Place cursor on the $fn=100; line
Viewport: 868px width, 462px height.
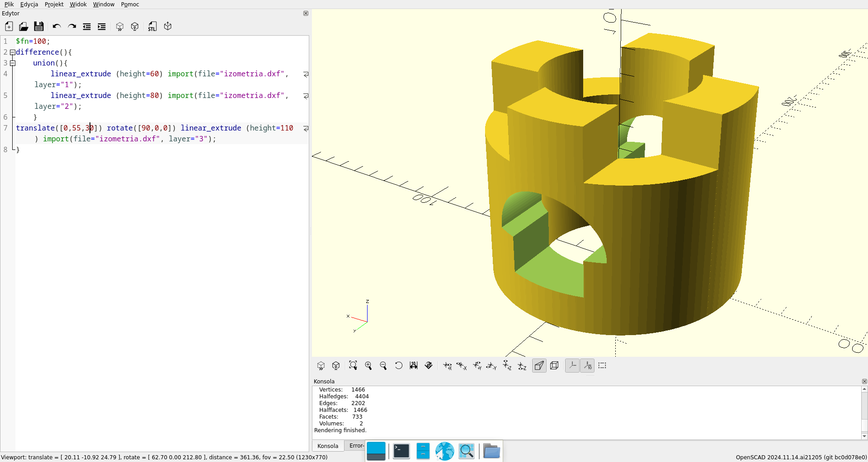[x=33, y=42]
